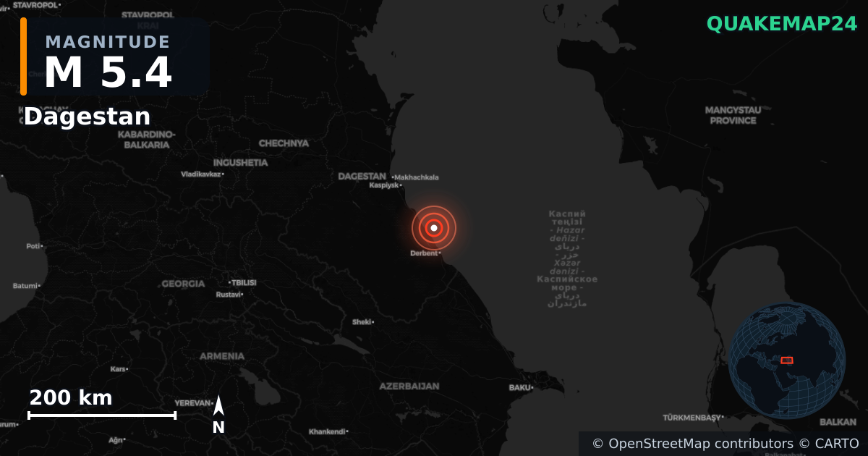Click the 'INGUSHETIA' region label
The height and width of the screenshot is (456, 868).
point(241,163)
